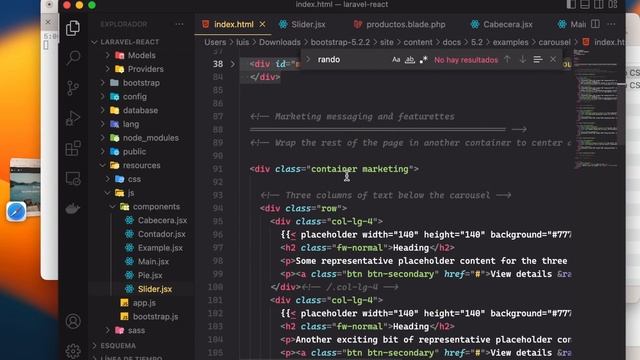This screenshot has height=360, width=640.
Task: Open the Run and Debug view
Action: pos(73,118)
